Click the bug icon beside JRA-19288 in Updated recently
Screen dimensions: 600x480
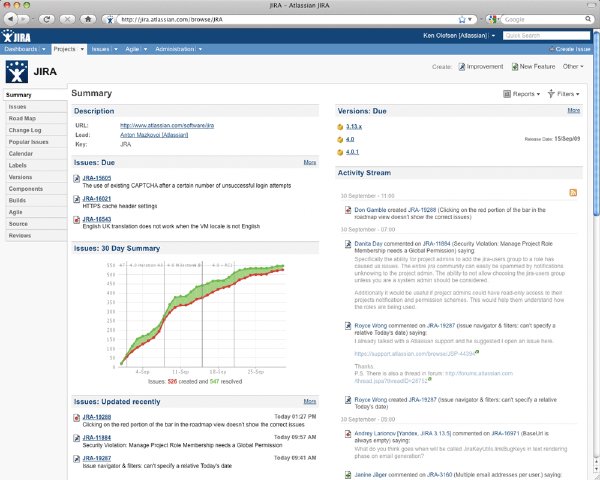coord(77,418)
